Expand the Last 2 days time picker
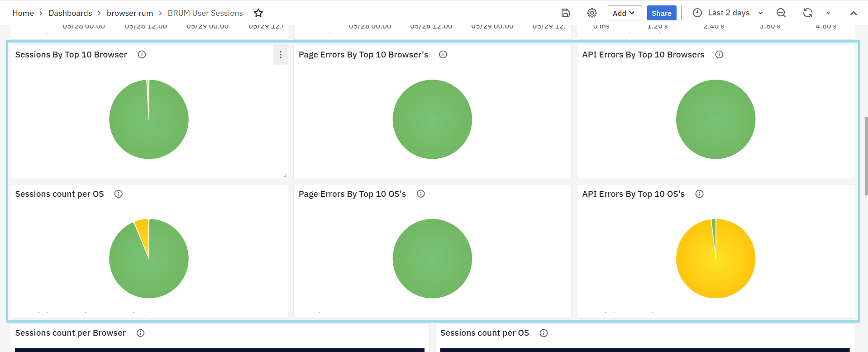Viewport: 868px width, 352px height. pyautogui.click(x=728, y=13)
